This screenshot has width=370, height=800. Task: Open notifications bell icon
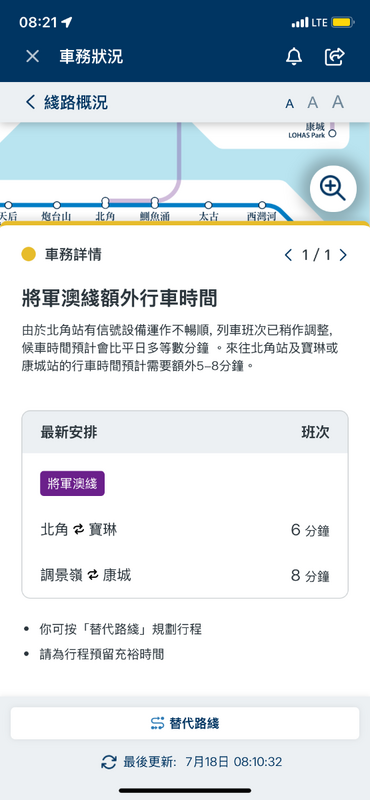point(293,56)
